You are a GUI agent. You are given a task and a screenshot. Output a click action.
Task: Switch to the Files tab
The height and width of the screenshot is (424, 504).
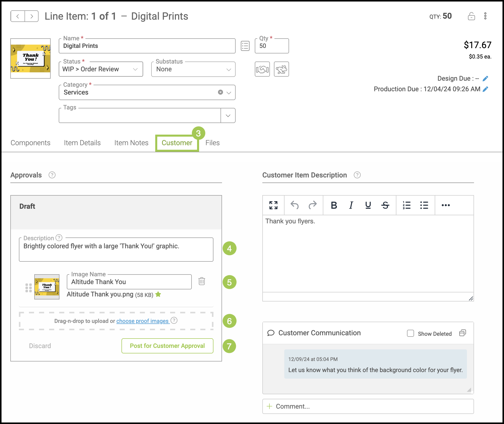[212, 143]
